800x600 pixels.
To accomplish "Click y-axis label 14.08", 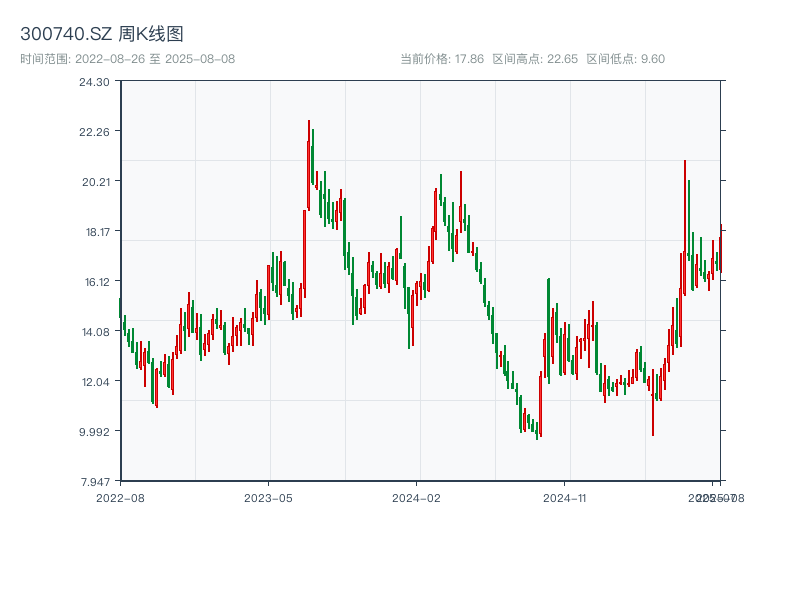I will tap(96, 332).
